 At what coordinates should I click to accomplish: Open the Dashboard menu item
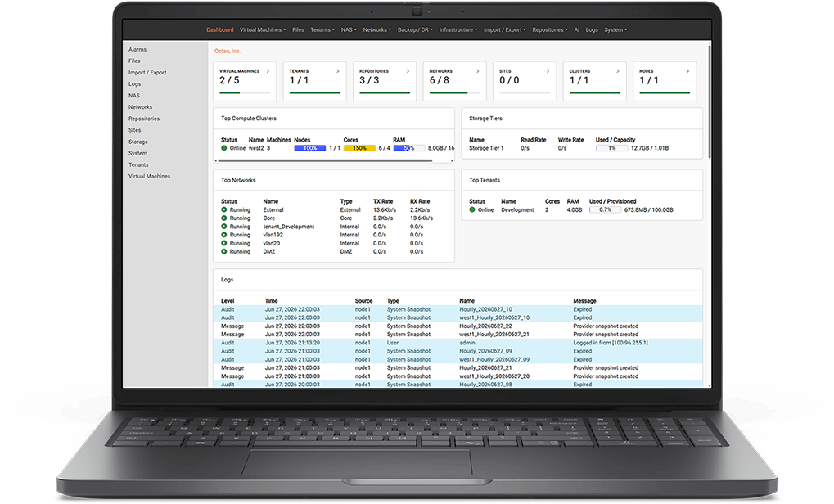[x=219, y=29]
